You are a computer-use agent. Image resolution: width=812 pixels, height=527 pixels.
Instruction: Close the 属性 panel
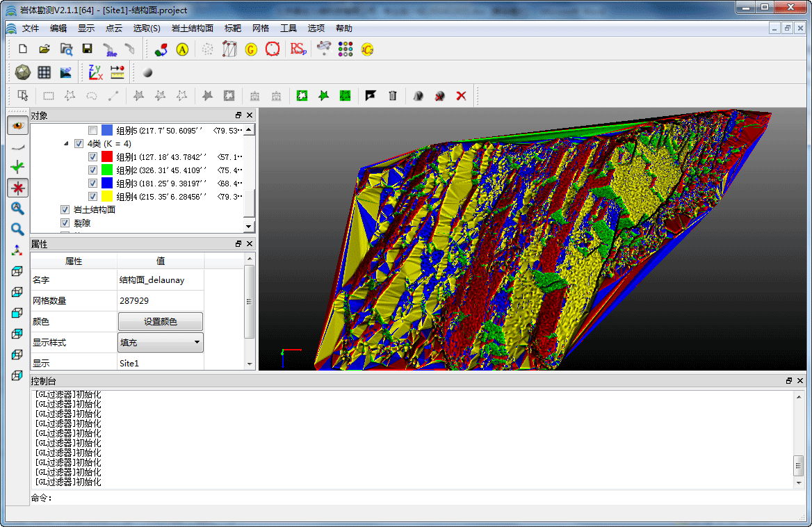click(x=250, y=243)
